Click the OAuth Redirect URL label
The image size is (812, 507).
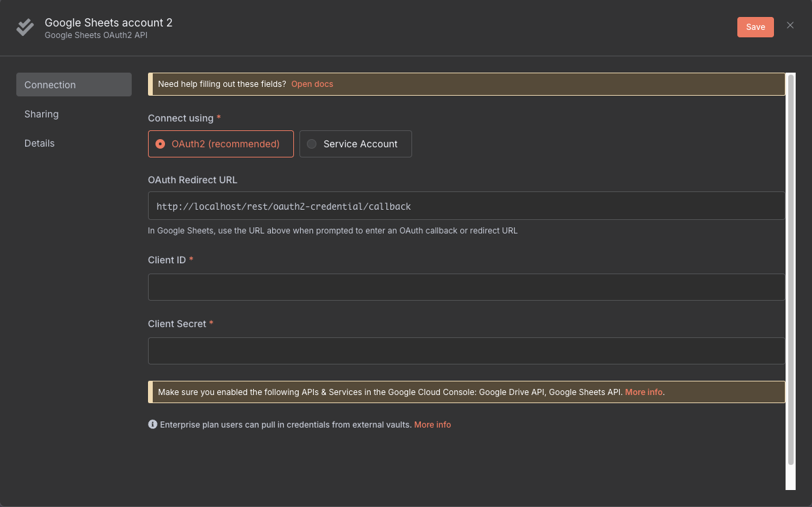(x=193, y=180)
